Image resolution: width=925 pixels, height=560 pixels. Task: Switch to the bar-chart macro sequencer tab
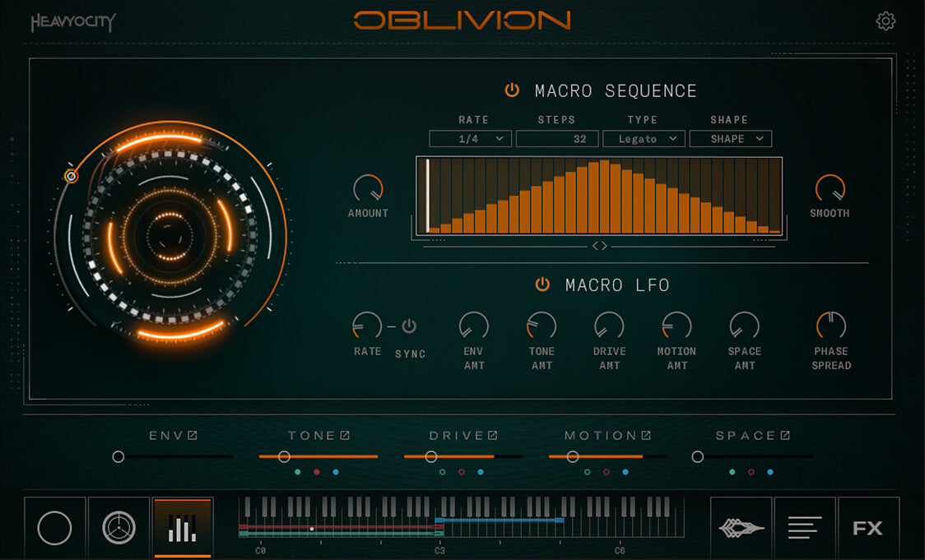click(183, 528)
